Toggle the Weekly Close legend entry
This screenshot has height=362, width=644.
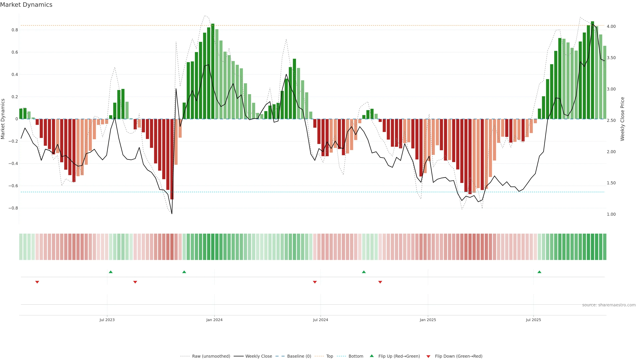(x=258, y=356)
